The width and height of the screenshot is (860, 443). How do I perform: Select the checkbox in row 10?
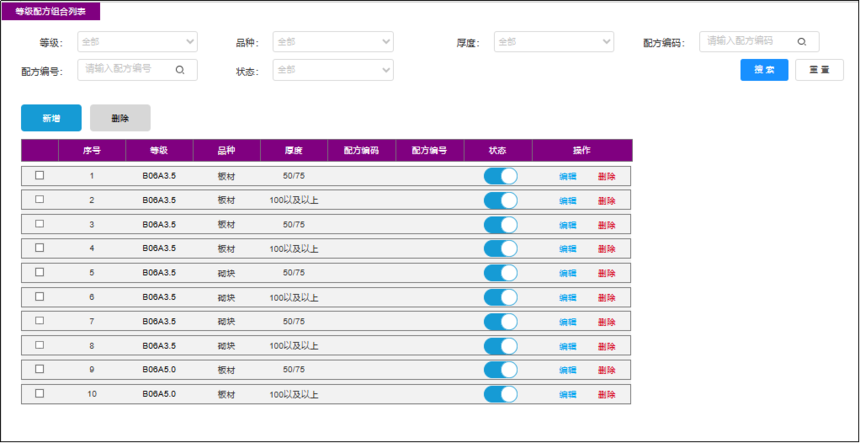39,393
